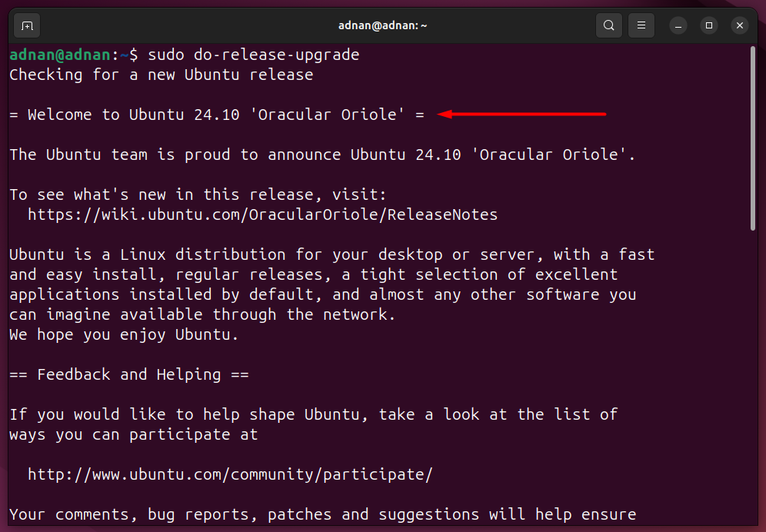766x532 pixels.
Task: Close the terminal window
Action: 740,25
